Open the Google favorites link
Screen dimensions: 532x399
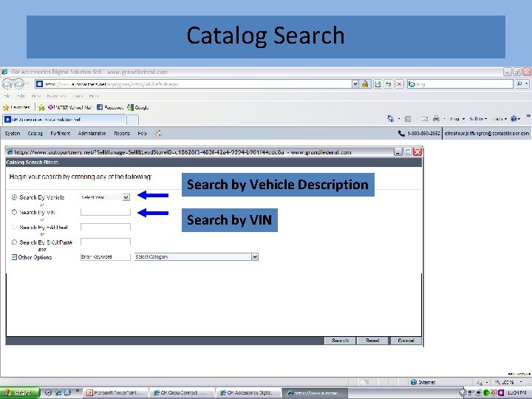click(x=138, y=108)
